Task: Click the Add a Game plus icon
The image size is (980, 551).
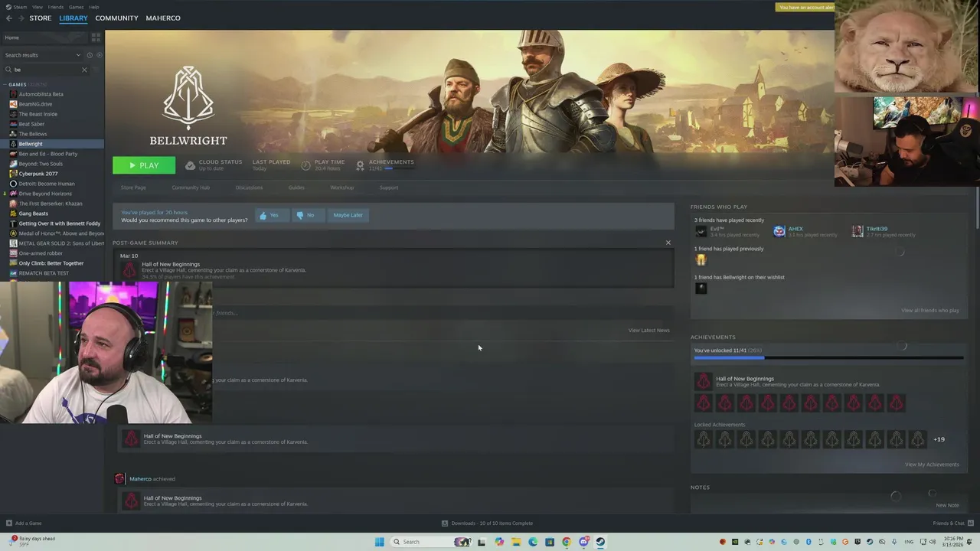Action: (9, 523)
